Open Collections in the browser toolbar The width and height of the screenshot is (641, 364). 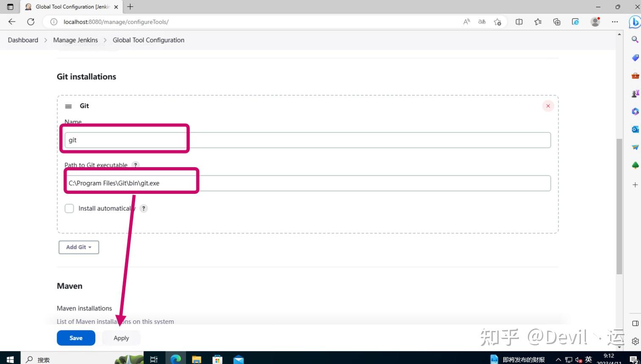tap(556, 22)
